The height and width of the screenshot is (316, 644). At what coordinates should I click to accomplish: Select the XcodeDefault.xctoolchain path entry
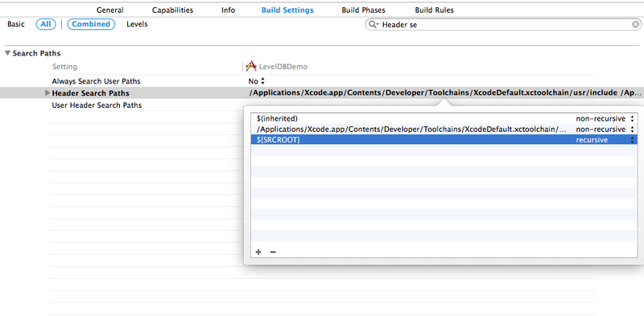pyautogui.click(x=411, y=129)
